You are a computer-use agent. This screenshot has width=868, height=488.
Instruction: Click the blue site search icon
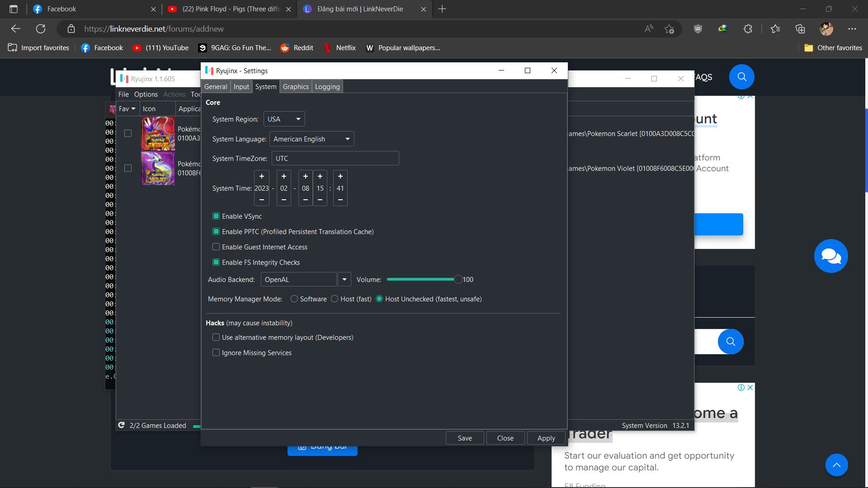[x=741, y=77]
